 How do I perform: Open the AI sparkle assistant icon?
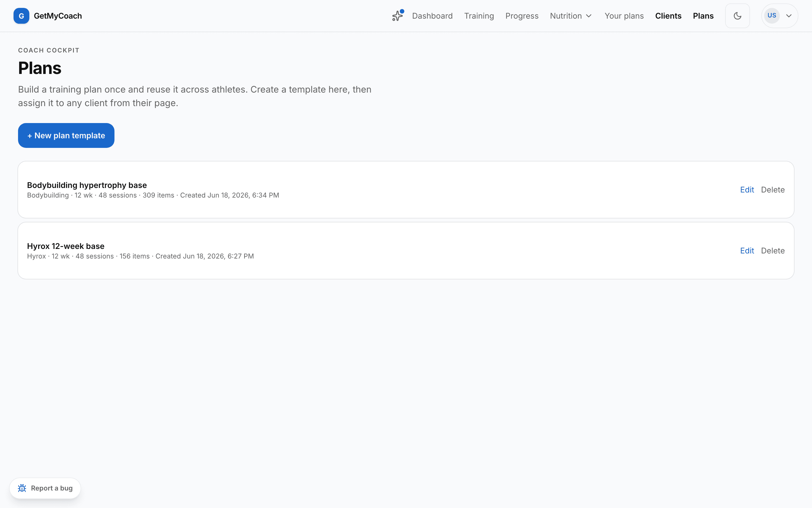398,16
